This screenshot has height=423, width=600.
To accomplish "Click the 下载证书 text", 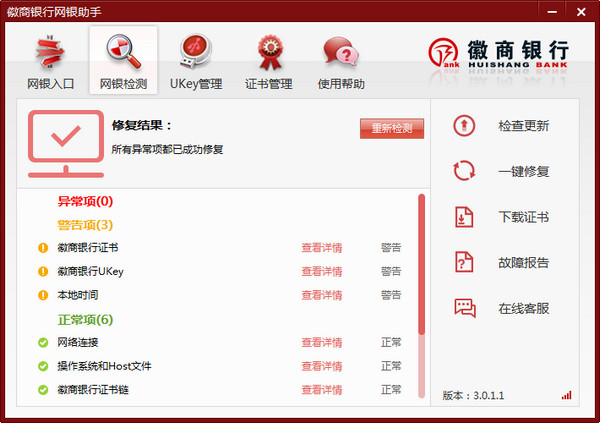I will coord(523,217).
